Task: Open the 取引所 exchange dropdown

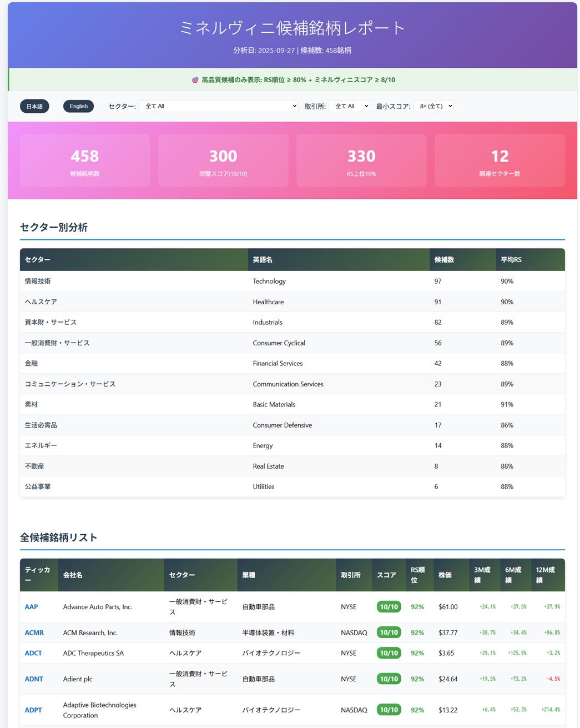Action: click(349, 106)
